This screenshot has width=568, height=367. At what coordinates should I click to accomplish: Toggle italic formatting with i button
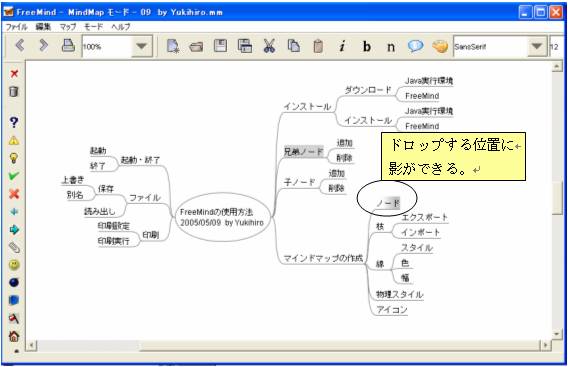point(342,46)
